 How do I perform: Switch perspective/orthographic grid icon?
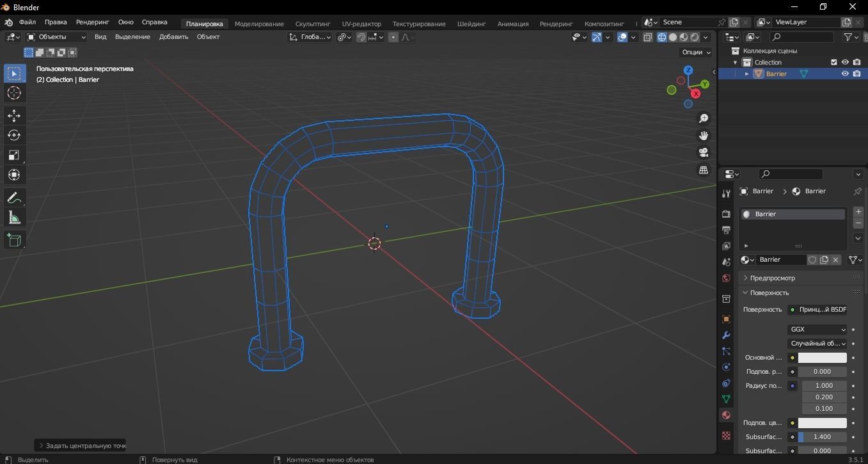[x=704, y=170]
